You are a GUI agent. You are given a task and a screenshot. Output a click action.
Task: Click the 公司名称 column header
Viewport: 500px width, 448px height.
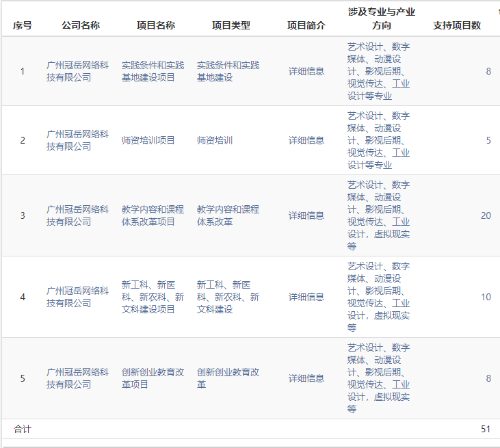[81, 25]
